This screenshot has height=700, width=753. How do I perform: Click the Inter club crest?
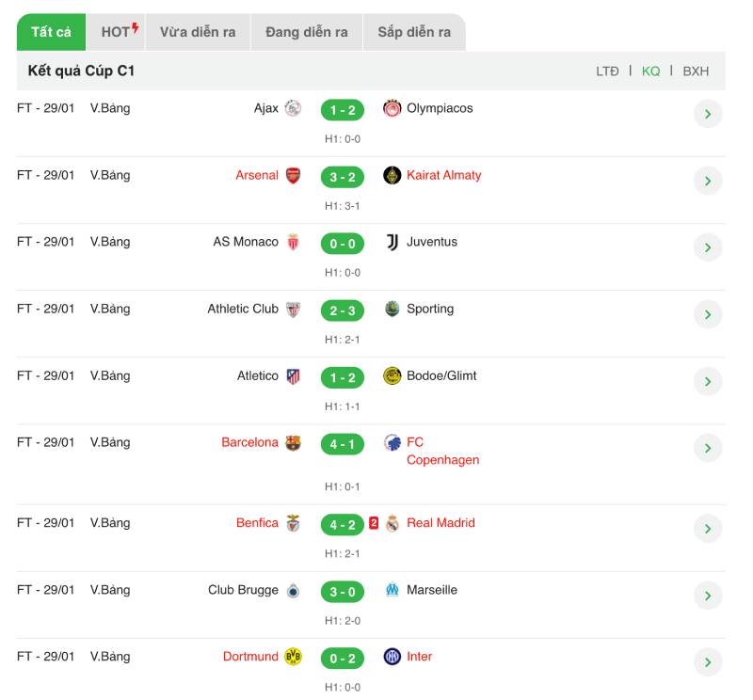tap(392, 657)
